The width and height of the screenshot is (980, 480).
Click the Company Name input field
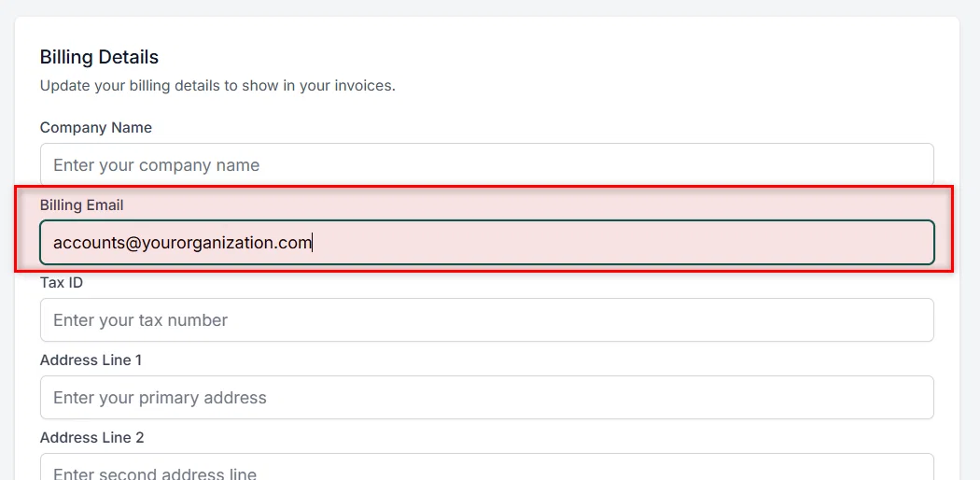coord(487,165)
